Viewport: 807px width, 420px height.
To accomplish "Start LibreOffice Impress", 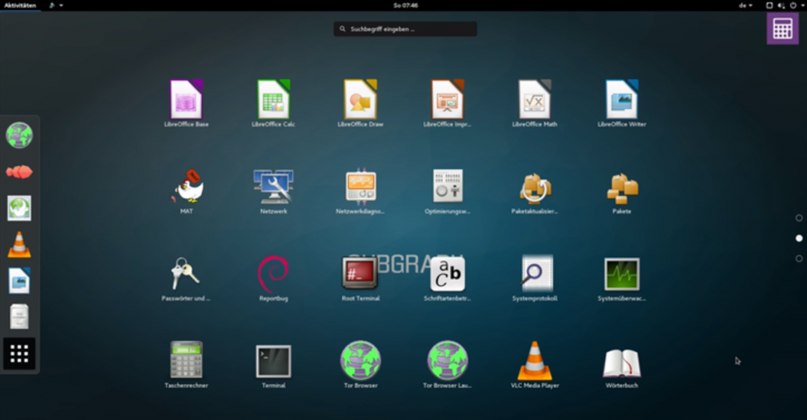I will [x=447, y=103].
